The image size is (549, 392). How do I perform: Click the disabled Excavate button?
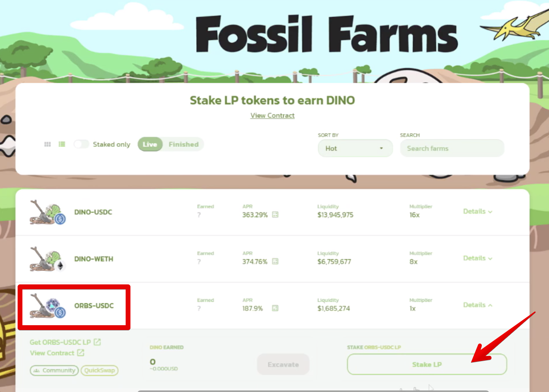coord(283,364)
